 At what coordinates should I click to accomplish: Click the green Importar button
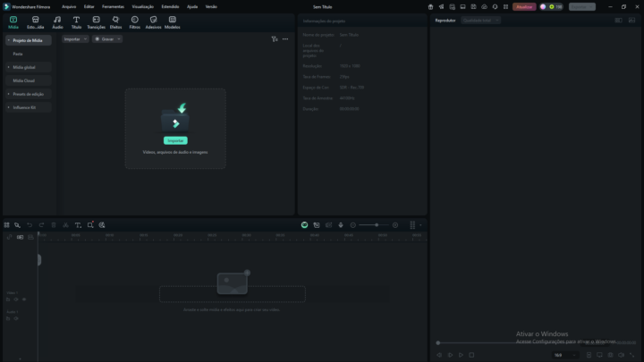pyautogui.click(x=175, y=140)
